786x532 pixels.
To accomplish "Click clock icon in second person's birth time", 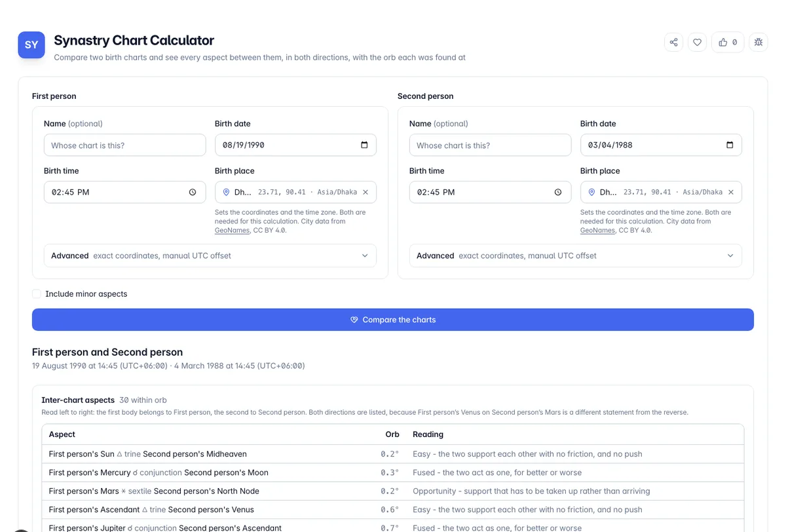I will pyautogui.click(x=558, y=192).
